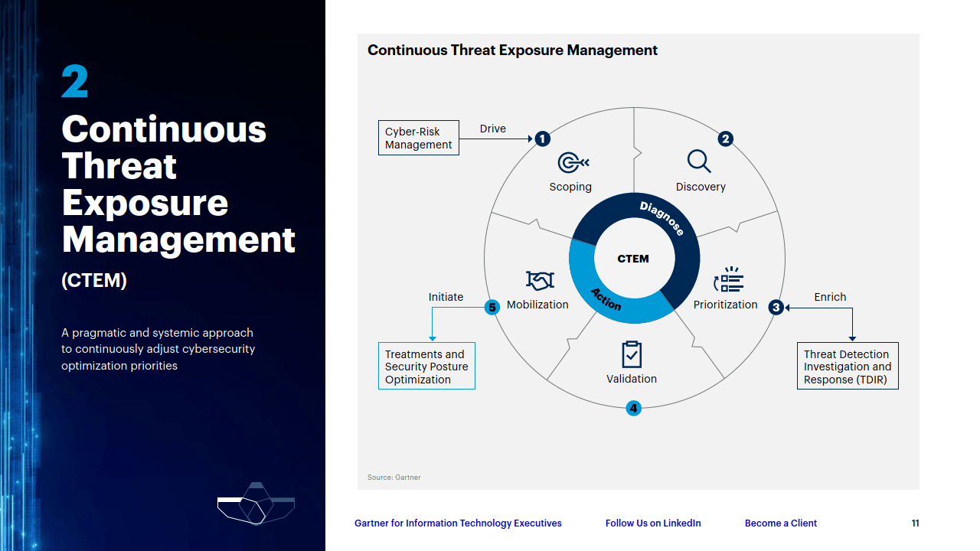Click the (CTEM) subtitle on left panel
This screenshot has width=980, height=551.
coord(94,281)
